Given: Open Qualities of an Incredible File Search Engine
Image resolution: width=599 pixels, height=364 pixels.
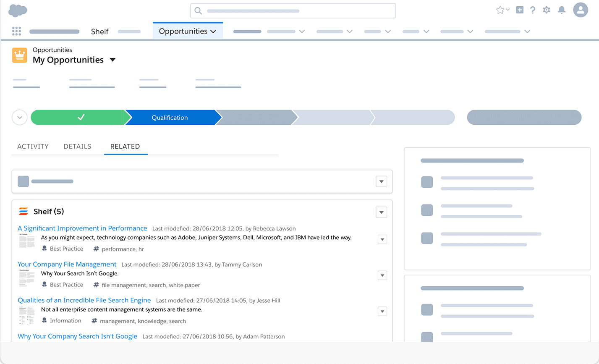Looking at the screenshot, I should (84, 300).
